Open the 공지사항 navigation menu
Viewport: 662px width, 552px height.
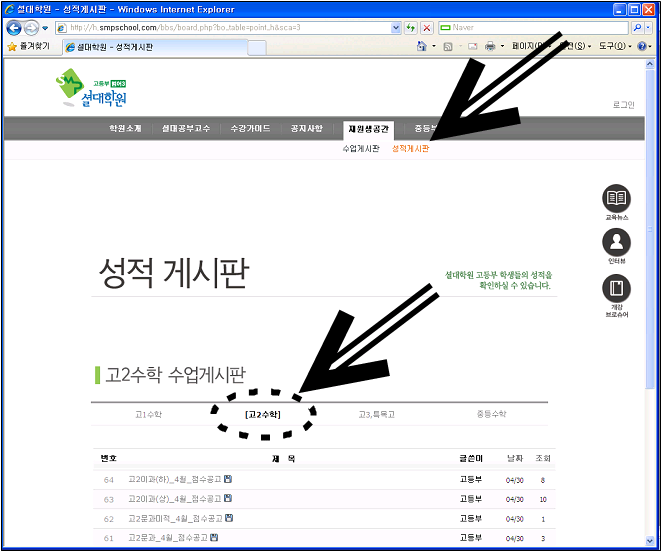[307, 128]
